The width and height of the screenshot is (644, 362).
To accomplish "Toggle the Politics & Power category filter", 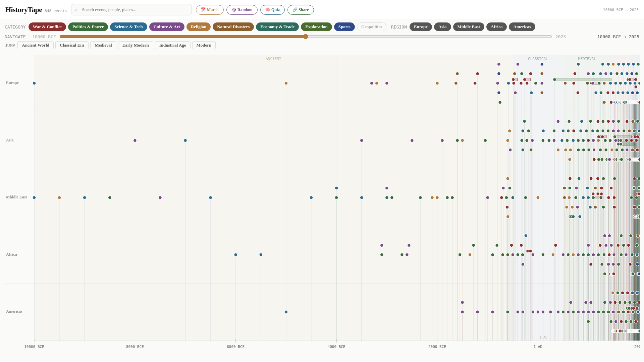I will point(88,27).
